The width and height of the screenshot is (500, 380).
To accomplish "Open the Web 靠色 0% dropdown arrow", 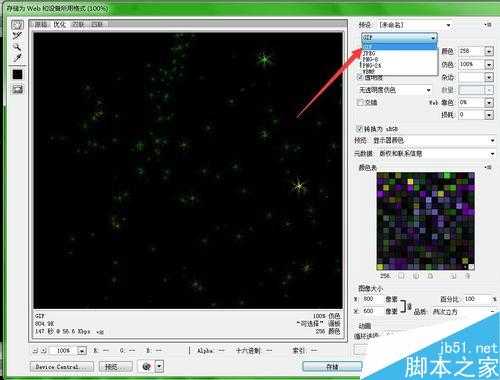I will pyautogui.click(x=489, y=103).
